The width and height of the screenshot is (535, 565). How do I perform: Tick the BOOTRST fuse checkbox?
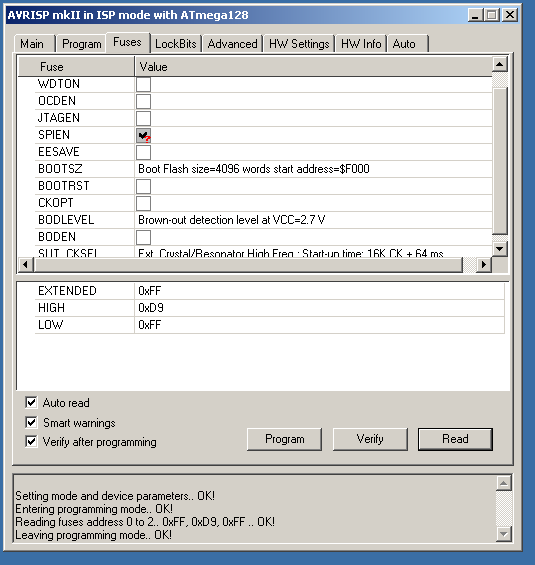(x=143, y=187)
